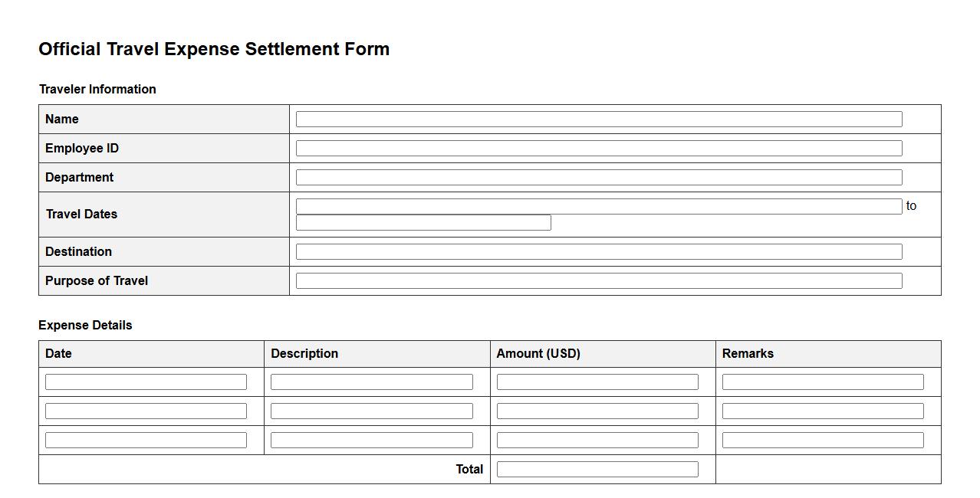
Task: Click the Travel Dates end field
Action: coord(423,223)
